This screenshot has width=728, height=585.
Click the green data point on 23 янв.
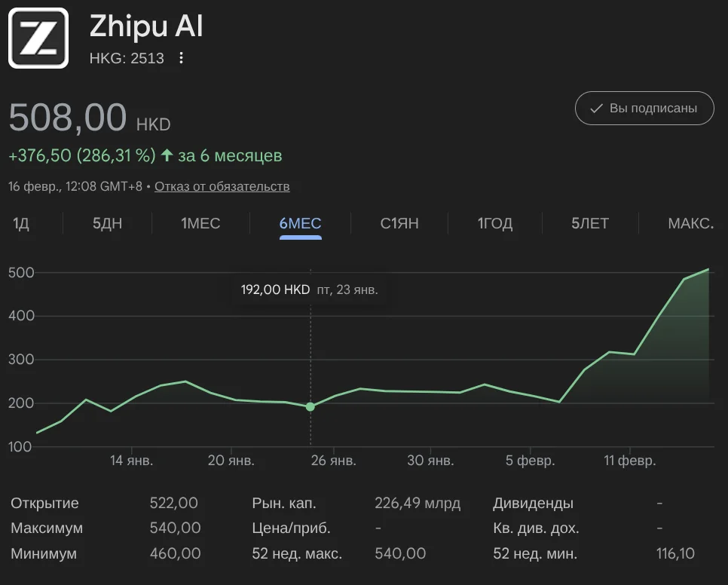[310, 407]
